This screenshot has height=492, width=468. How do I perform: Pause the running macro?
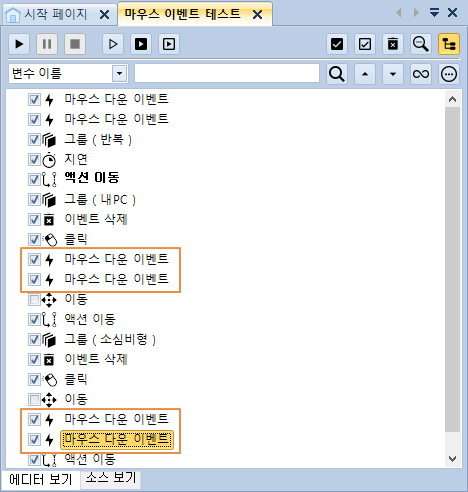[x=47, y=44]
